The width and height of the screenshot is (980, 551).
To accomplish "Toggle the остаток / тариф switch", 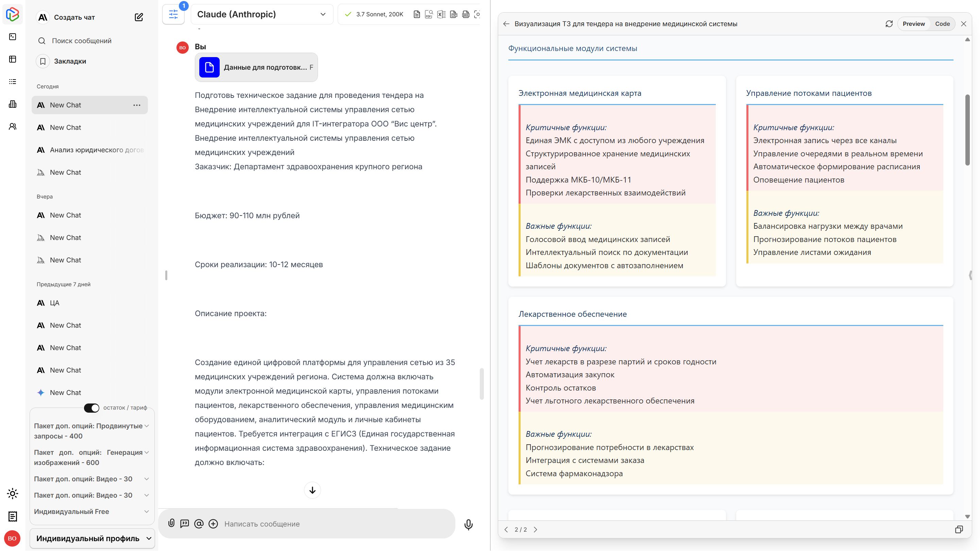I will click(x=92, y=408).
